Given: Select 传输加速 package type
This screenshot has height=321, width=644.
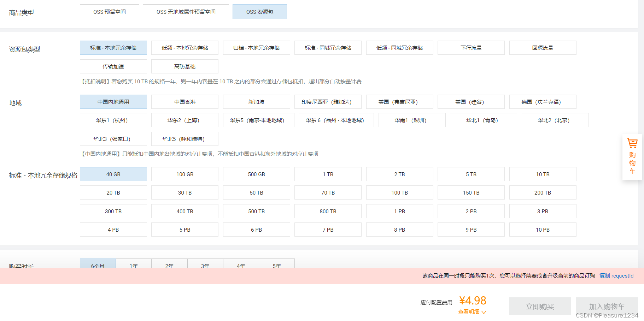Looking at the screenshot, I should [113, 66].
